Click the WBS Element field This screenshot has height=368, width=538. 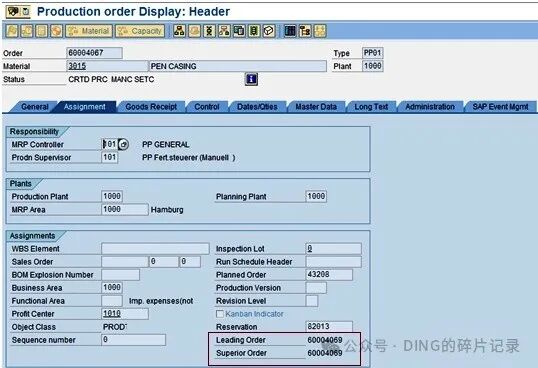point(155,248)
